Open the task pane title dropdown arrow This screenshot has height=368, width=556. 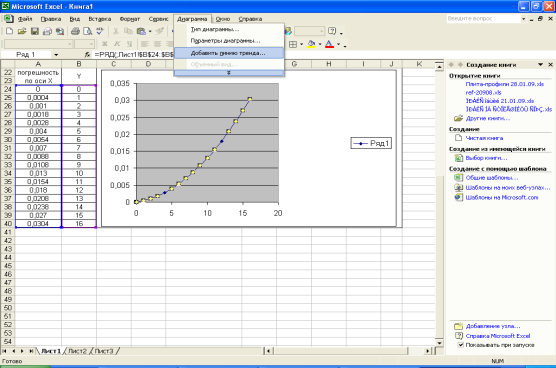[x=540, y=65]
